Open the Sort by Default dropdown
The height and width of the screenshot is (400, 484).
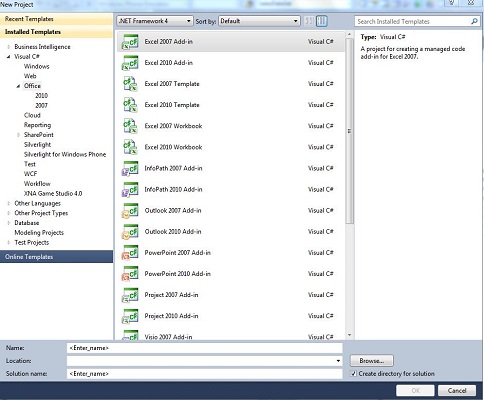click(259, 21)
